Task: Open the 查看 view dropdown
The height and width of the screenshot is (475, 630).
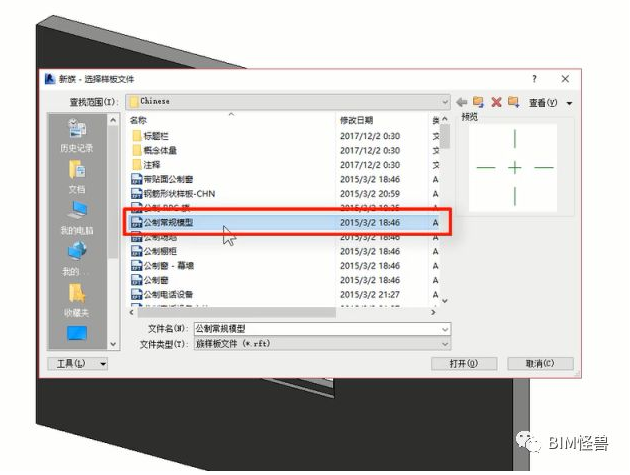Action: (x=551, y=102)
